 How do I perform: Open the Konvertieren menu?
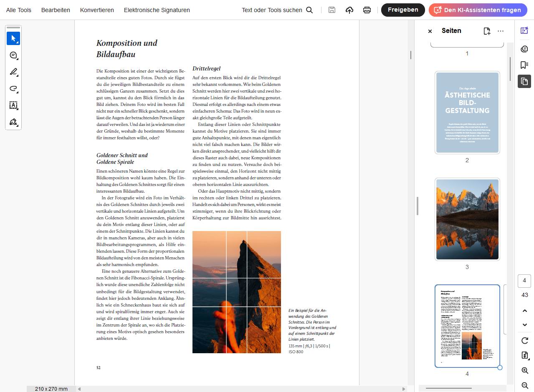97,10
